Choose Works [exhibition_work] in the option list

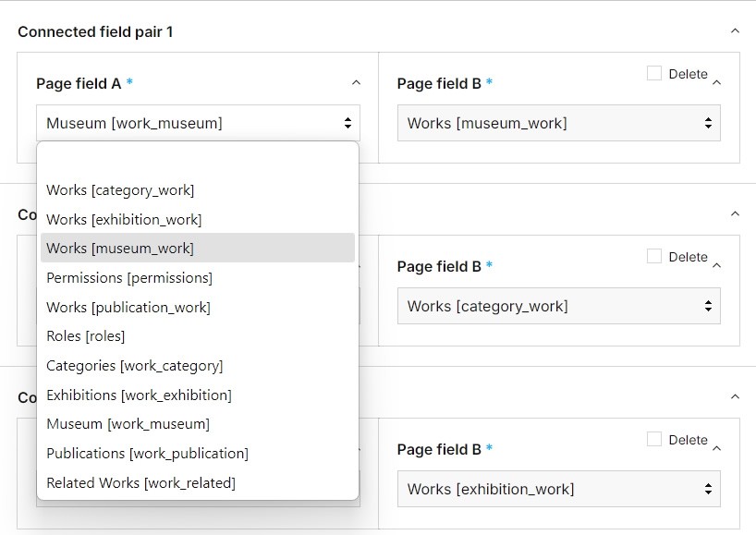[x=124, y=219]
